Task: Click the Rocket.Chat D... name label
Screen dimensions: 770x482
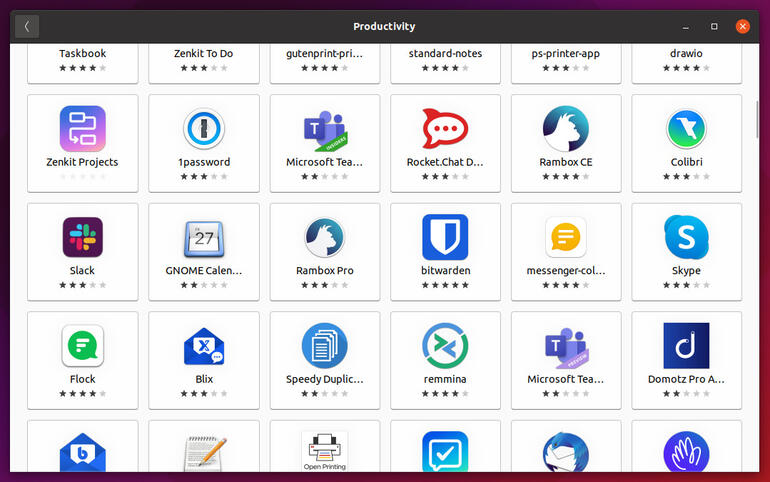Action: click(x=445, y=162)
